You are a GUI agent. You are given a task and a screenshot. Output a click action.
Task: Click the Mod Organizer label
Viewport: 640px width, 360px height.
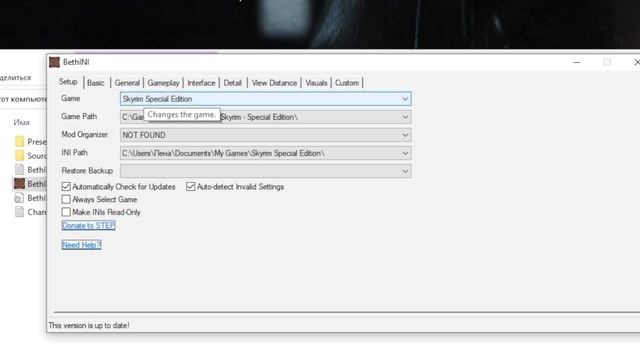[84, 135]
